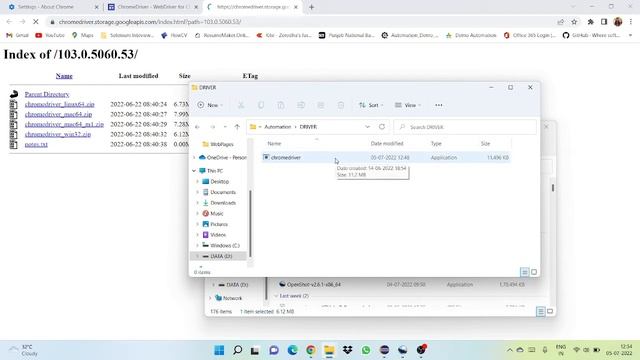The height and width of the screenshot is (360, 640).
Task: Expand address path history dropdown
Action: tap(367, 127)
